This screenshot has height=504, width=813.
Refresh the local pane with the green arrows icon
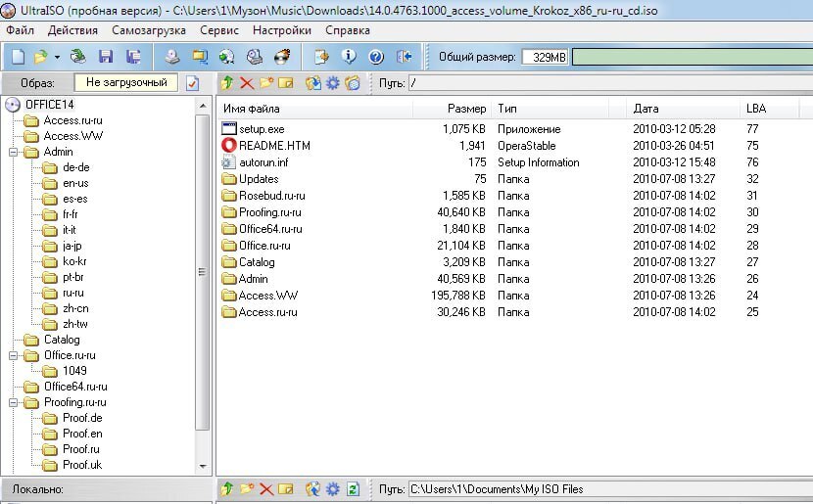tap(353, 489)
